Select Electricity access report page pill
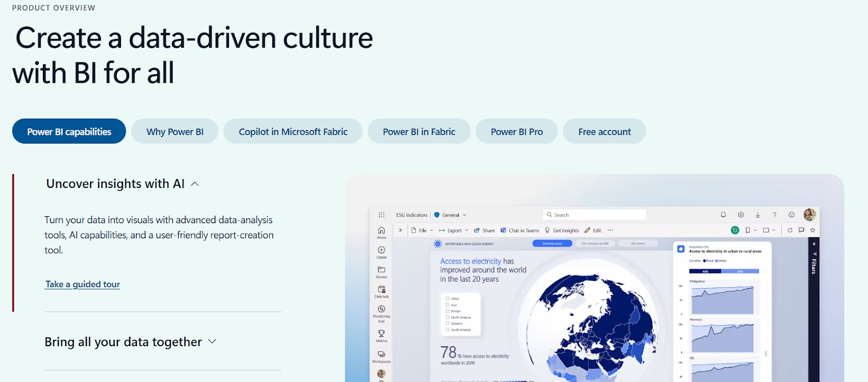The height and width of the screenshot is (382, 868). (x=552, y=243)
